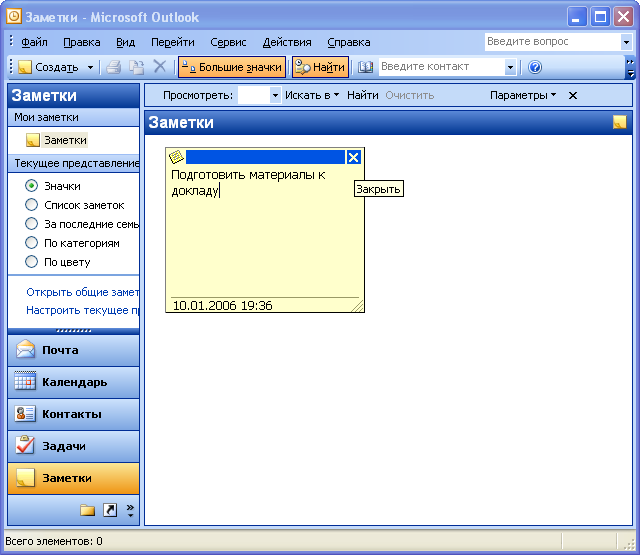Select 'По цвету' radio button
This screenshot has height=555, width=640.
(31, 262)
